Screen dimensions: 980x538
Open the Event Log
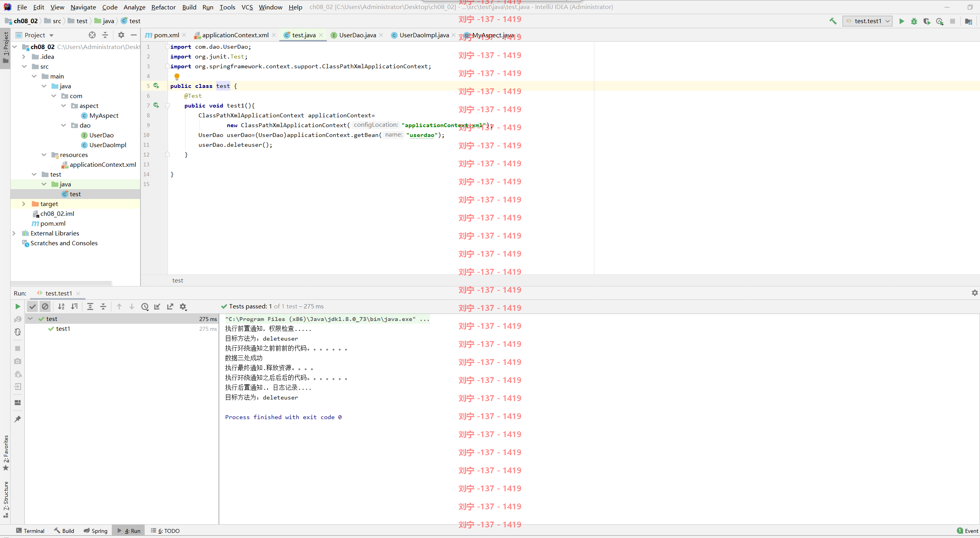(x=968, y=531)
